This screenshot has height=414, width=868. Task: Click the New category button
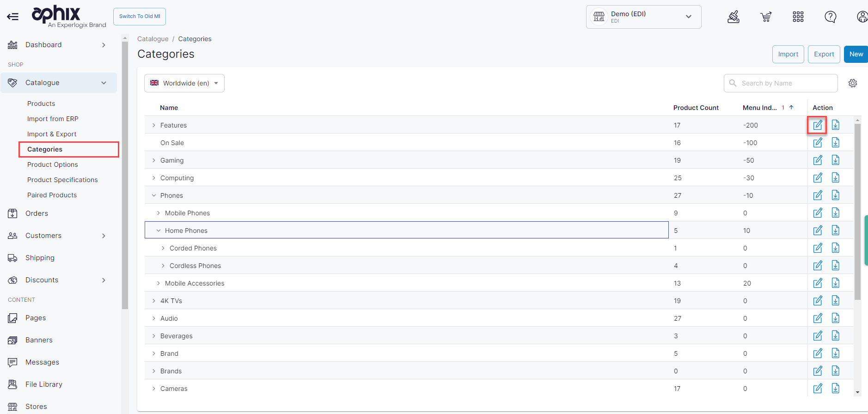pos(856,54)
